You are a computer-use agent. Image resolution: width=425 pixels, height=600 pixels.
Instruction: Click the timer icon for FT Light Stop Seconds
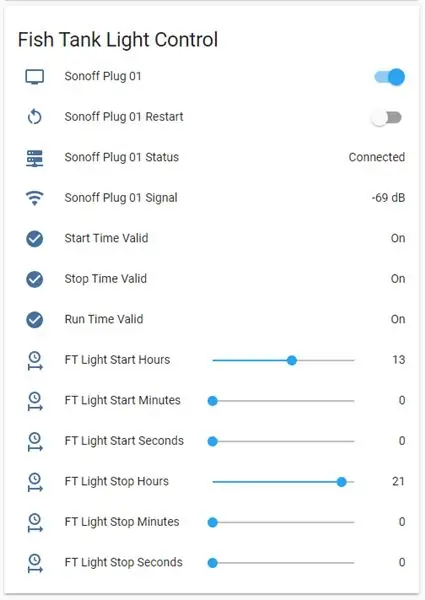(x=35, y=563)
